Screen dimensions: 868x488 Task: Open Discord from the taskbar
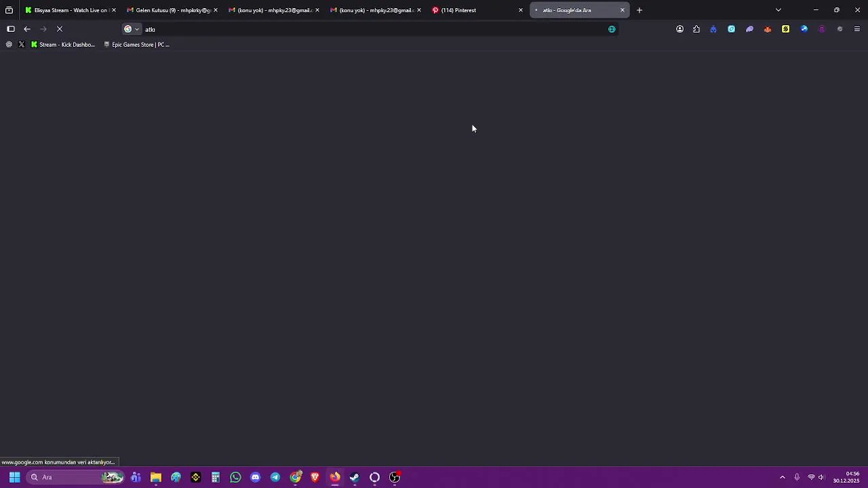tap(255, 477)
